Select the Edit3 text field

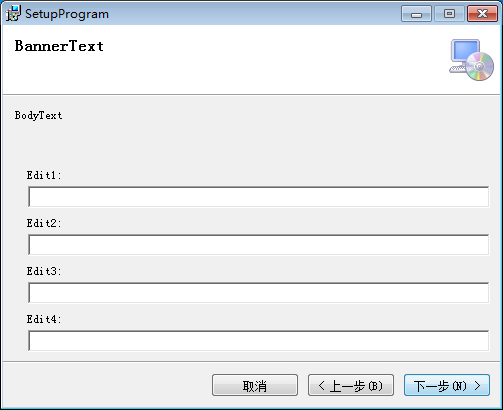pyautogui.click(x=259, y=293)
